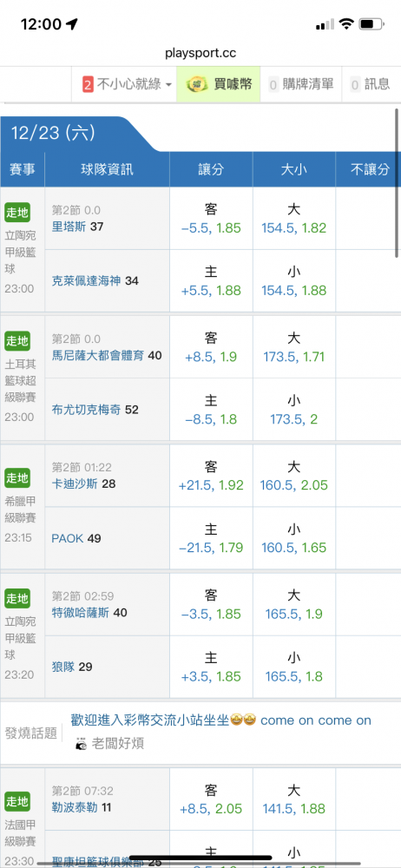
Task: Open 訊息 messages tab
Action: click(371, 85)
